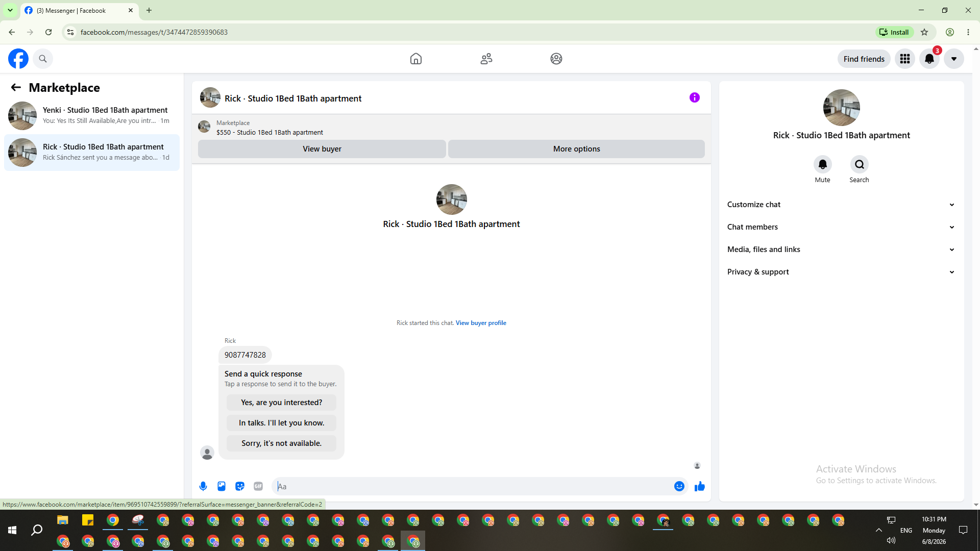980x551 pixels.
Task: Open Yenki Studio apartment conversation
Action: (92, 115)
